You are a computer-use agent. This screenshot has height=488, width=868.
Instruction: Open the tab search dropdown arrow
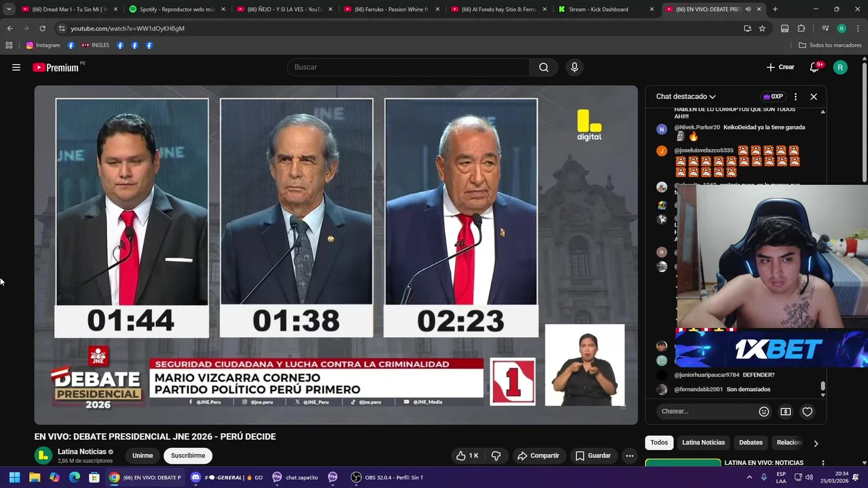tap(9, 9)
